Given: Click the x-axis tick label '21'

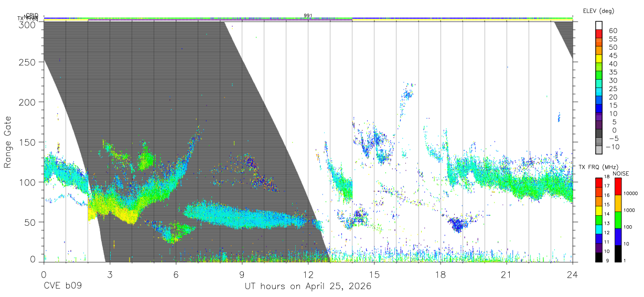Looking at the screenshot, I should click(x=507, y=274).
